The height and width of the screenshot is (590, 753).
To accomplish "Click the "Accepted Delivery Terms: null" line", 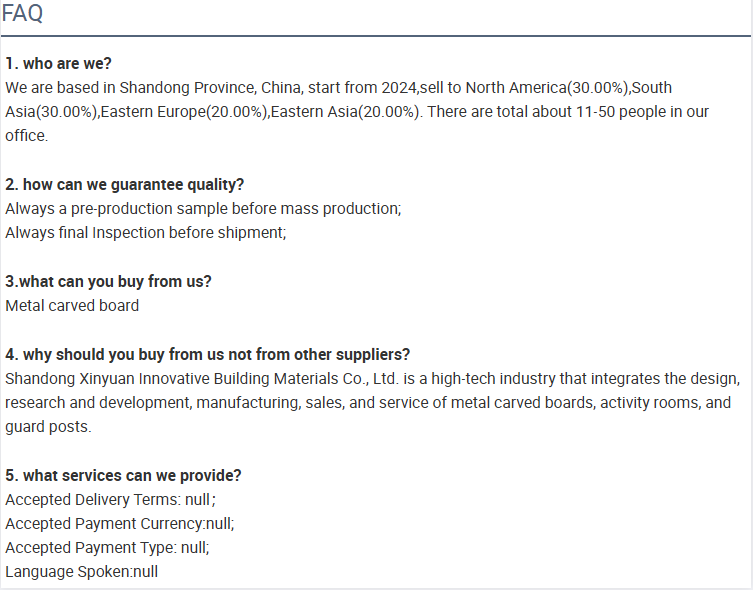I will 110,500.
